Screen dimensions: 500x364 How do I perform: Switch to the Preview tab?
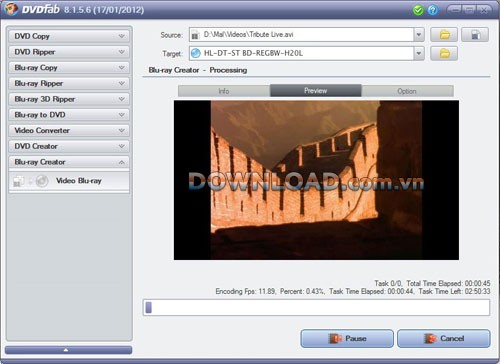pyautogui.click(x=316, y=91)
